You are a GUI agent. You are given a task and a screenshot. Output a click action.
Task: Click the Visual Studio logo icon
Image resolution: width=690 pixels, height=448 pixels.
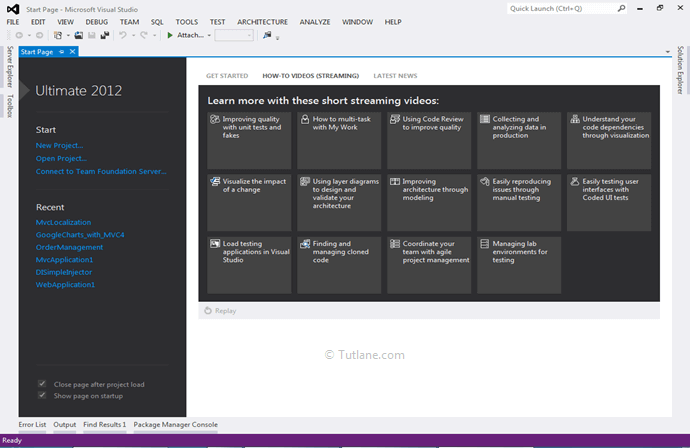(x=13, y=9)
